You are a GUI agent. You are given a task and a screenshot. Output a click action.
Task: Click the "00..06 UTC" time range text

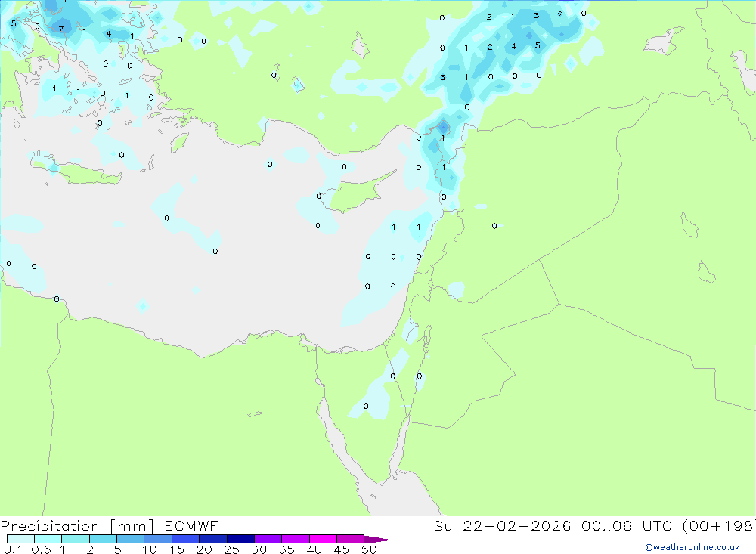tap(627, 526)
